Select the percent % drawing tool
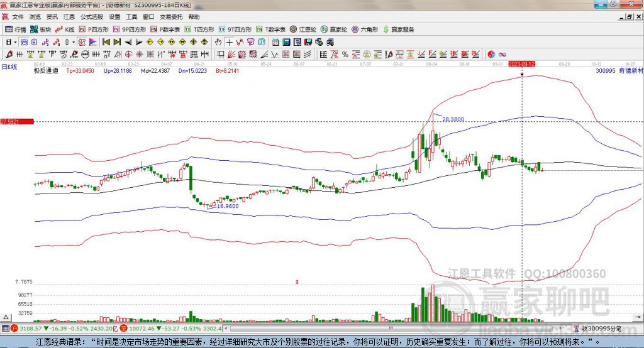Viewport: 644px width, 348px height. [x=345, y=54]
